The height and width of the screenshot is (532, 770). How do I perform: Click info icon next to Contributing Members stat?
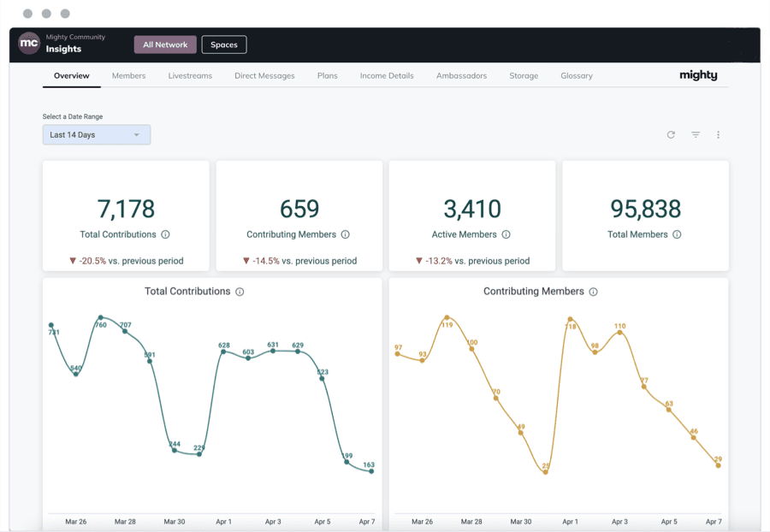click(346, 234)
